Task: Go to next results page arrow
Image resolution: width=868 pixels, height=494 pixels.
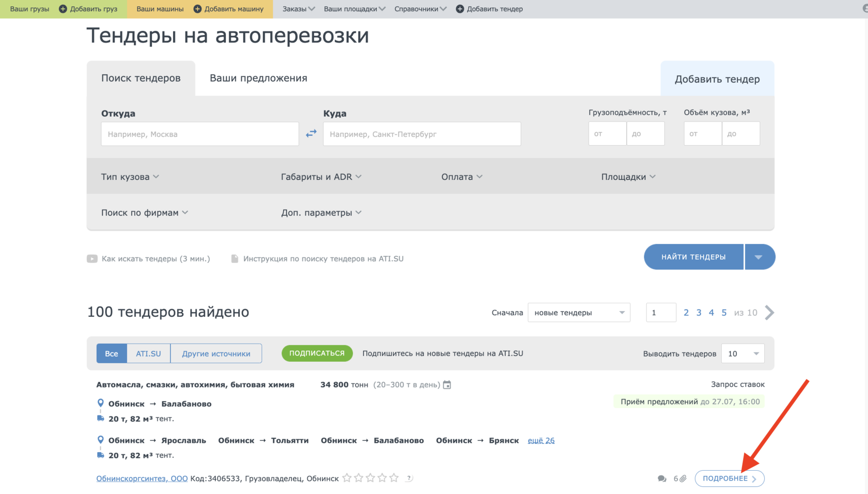Action: 769,313
